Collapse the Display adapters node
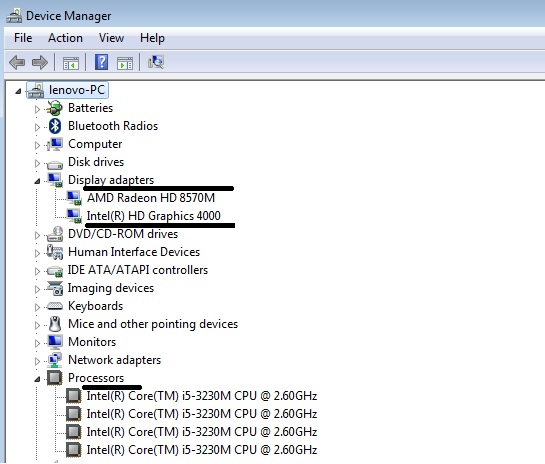The image size is (545, 464). pos(37,181)
